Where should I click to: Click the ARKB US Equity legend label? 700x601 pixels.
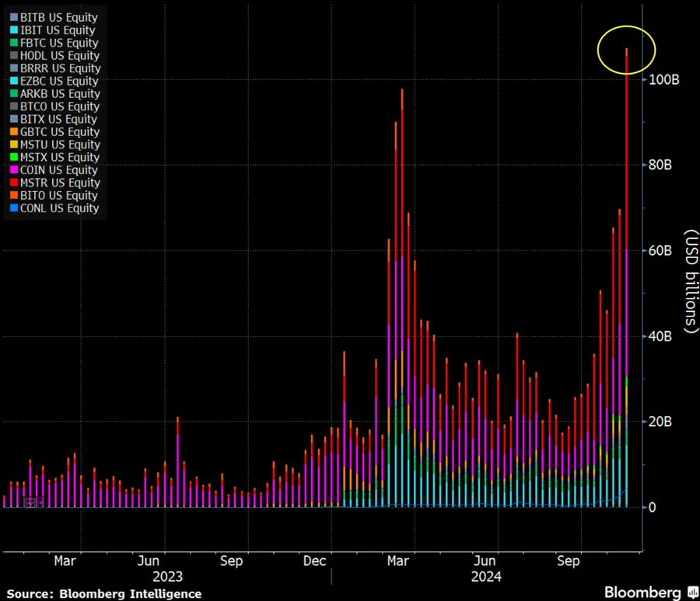(x=59, y=94)
